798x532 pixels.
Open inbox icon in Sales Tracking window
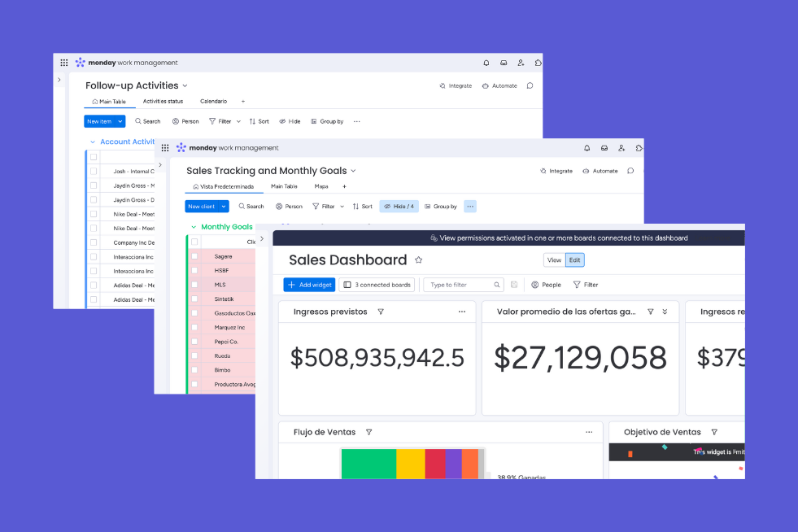(604, 147)
